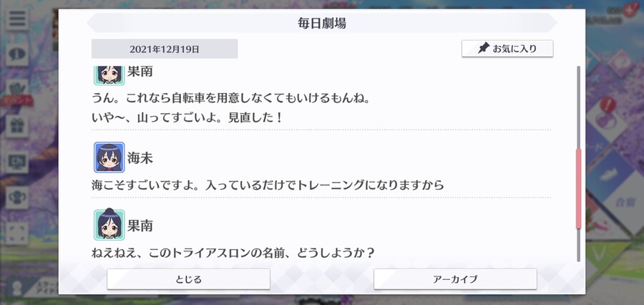
Task: Select the 2021年12月19日 date label
Action: click(x=165, y=49)
